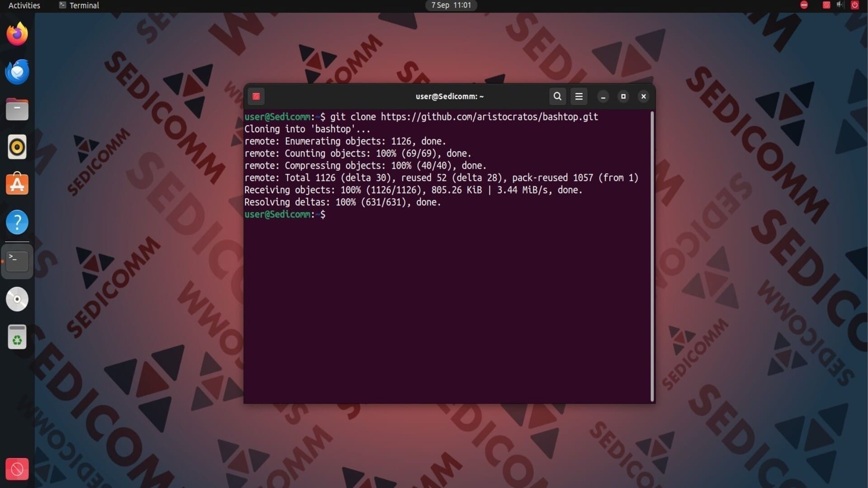Click the search button in terminal header

point(557,96)
